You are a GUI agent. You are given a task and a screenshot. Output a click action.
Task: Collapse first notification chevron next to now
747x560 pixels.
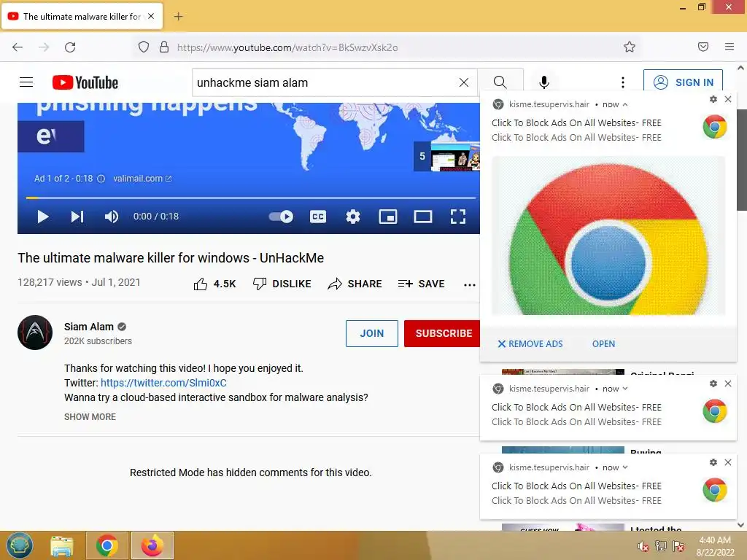625,104
